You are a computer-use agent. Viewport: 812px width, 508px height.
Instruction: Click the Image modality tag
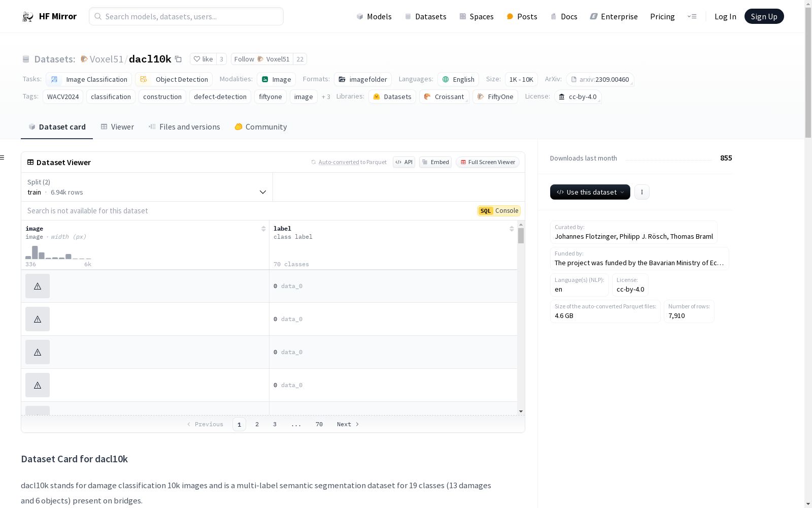pos(277,79)
